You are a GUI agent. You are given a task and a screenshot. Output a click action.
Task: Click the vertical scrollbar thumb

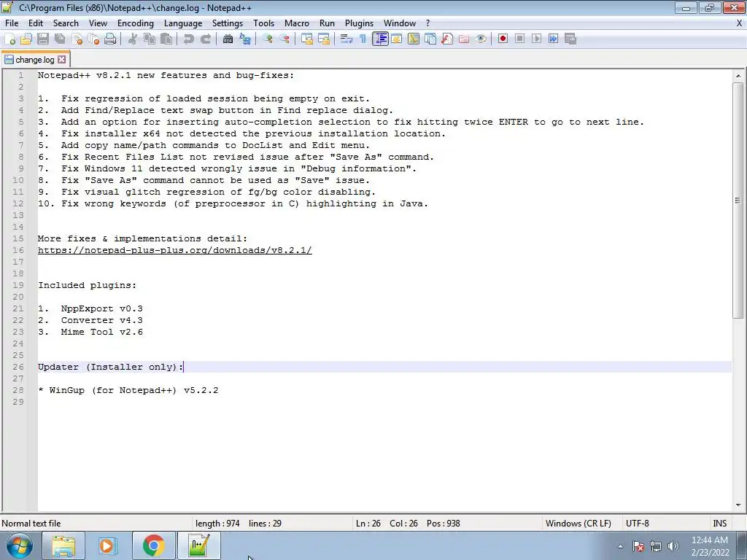pyautogui.click(x=738, y=201)
